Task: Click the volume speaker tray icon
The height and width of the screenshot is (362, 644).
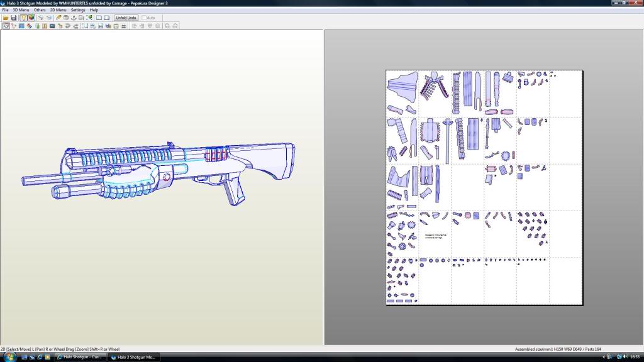Action: point(625,357)
